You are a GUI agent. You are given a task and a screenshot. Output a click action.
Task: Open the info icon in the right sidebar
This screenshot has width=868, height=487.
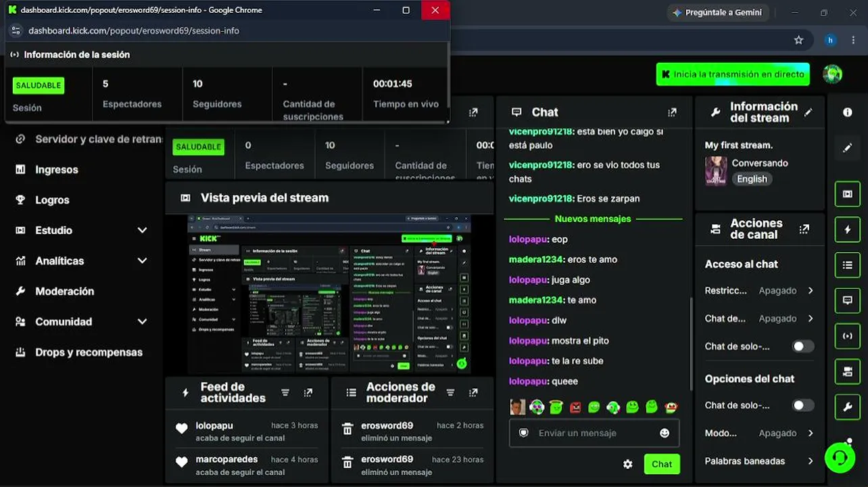848,112
